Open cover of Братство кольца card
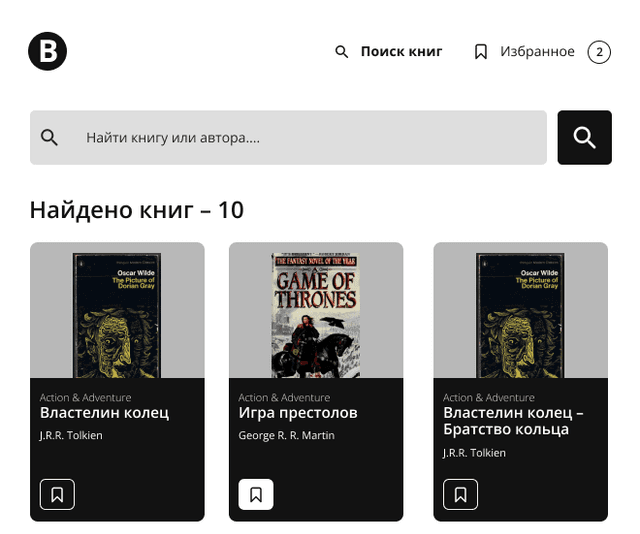Viewport: 640px width, 534px height. [520, 315]
